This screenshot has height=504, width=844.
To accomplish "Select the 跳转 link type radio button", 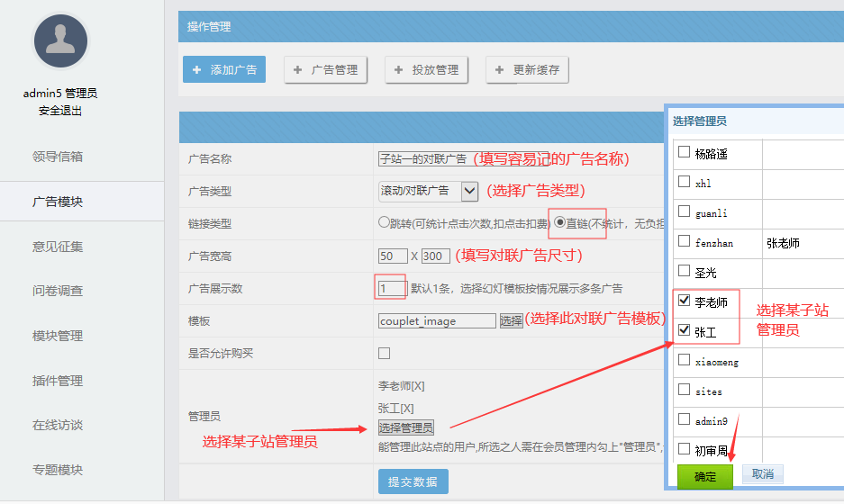I will (x=384, y=223).
